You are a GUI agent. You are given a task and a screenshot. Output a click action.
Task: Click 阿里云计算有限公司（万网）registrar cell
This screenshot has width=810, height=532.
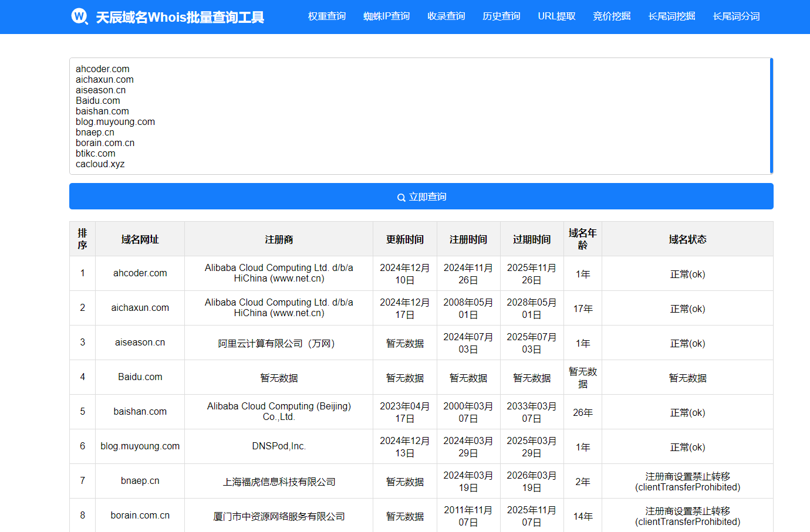(x=279, y=343)
